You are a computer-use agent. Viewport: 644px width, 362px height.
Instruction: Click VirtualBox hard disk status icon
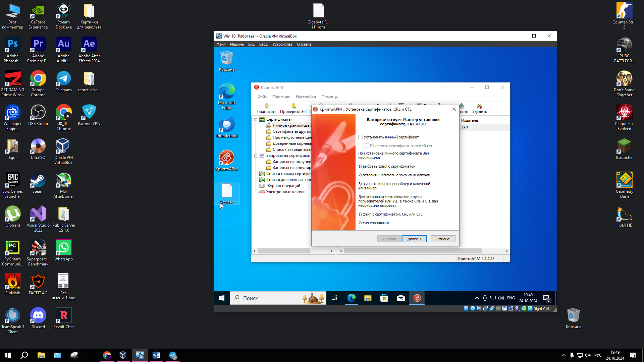[x=466, y=308]
